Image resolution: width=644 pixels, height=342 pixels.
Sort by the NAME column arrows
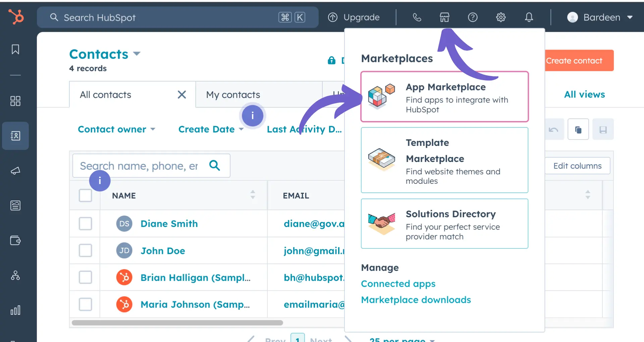[x=253, y=194]
